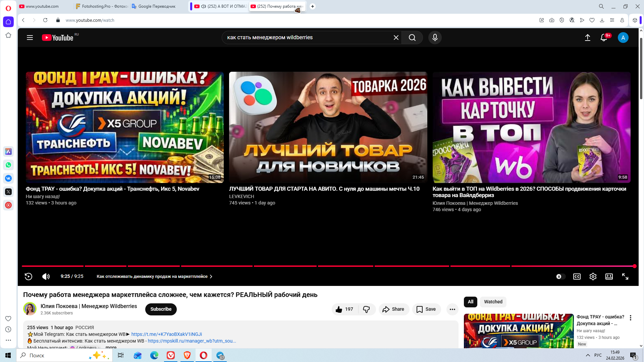Exit fullscreen via the player corner icon

pyautogui.click(x=625, y=277)
